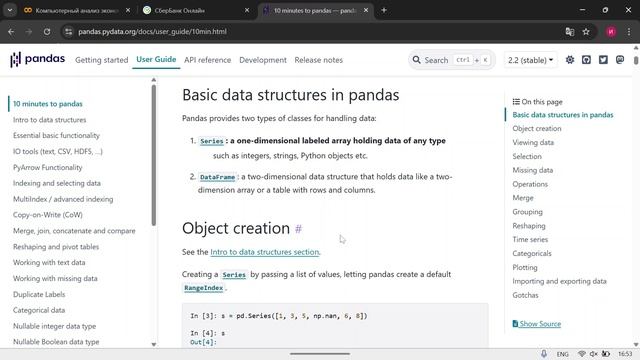Screen dimensions: 640x360
Task: Open a new browser tab with plus icon
Action: coord(384,10)
